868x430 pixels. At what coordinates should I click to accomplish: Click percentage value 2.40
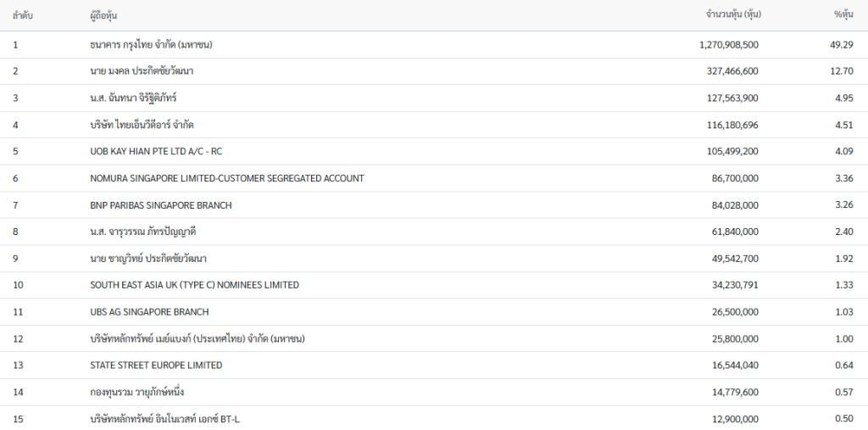(x=844, y=232)
